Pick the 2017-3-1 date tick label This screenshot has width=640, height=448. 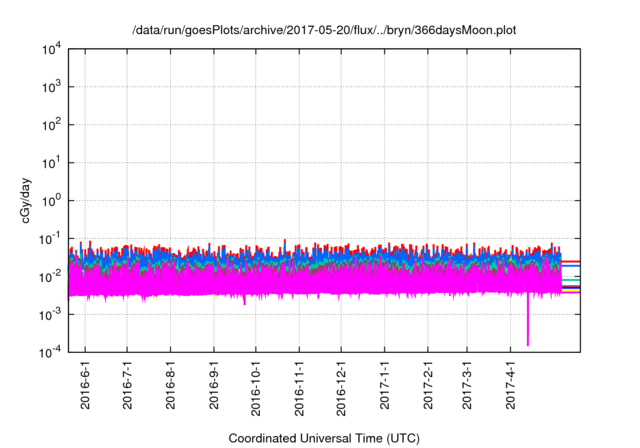click(468, 385)
